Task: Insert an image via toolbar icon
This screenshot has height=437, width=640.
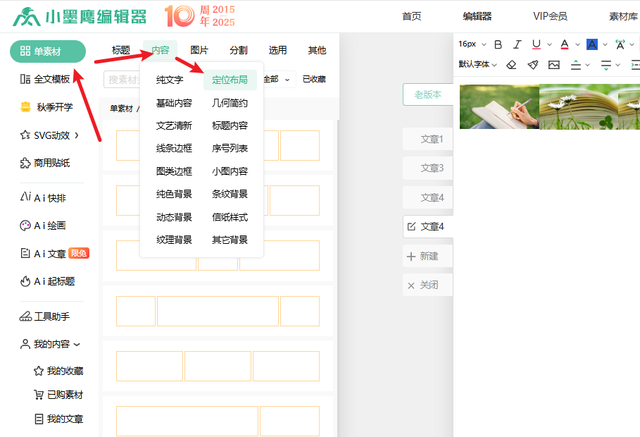Action: click(554, 64)
